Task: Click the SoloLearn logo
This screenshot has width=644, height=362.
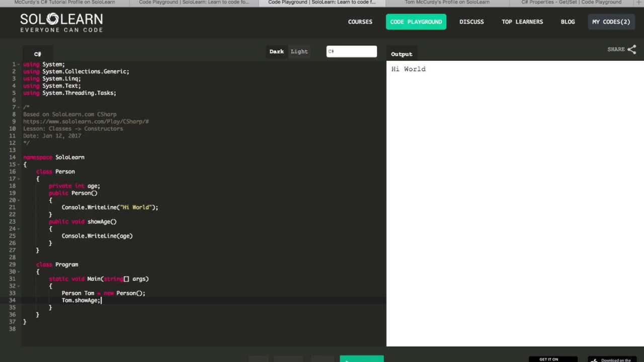Action: [61, 23]
